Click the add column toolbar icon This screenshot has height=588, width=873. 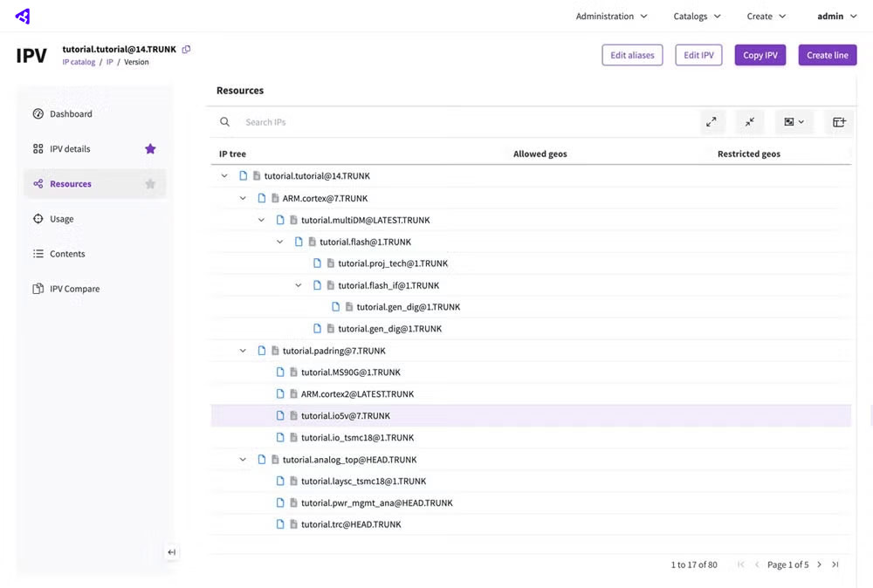pos(838,122)
